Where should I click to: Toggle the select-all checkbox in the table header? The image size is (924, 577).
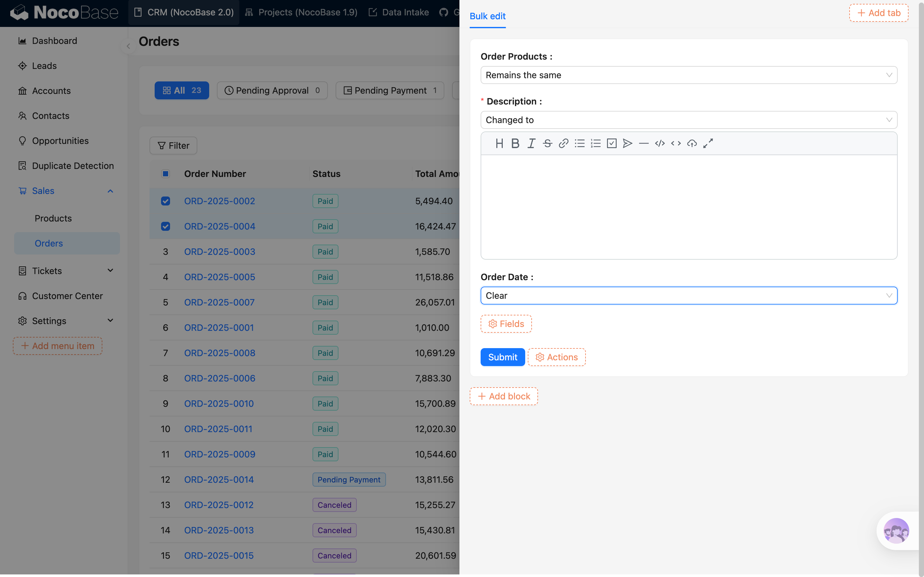click(165, 174)
